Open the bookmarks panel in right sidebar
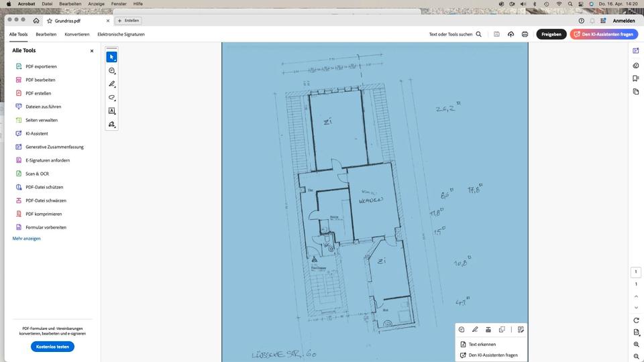644x362 pixels. point(636,78)
